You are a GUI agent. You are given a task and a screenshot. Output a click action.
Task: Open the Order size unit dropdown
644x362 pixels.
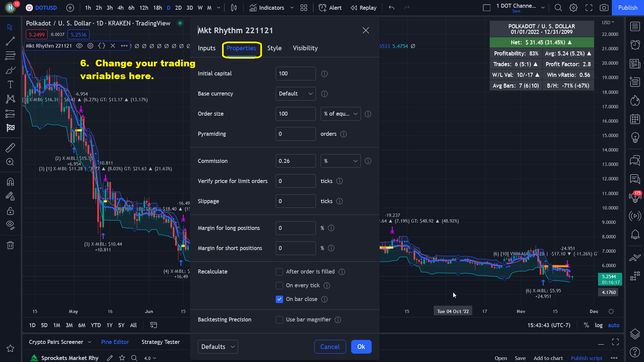pyautogui.click(x=340, y=114)
